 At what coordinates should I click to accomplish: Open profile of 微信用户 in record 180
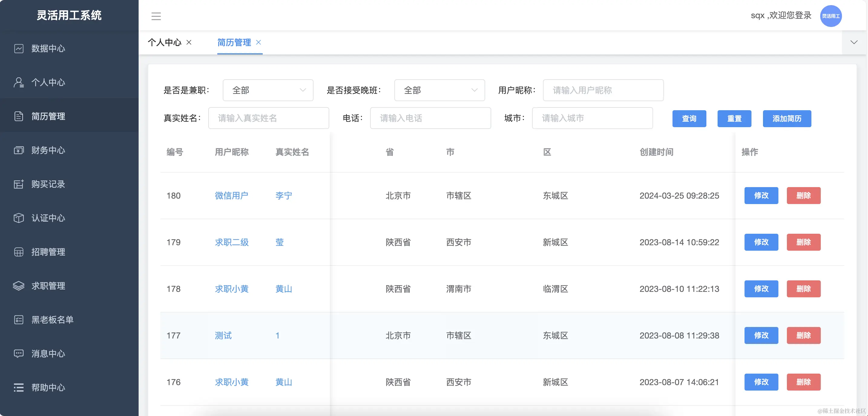click(232, 196)
